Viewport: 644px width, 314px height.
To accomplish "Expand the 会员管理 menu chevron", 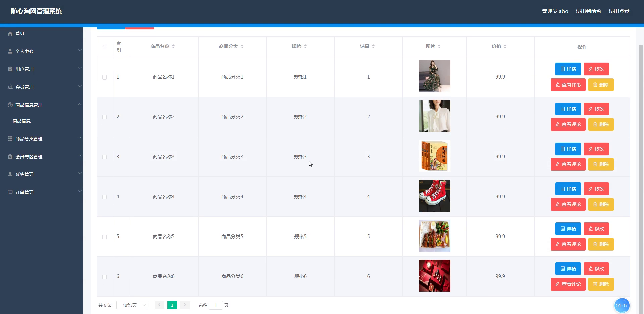I will [80, 86].
